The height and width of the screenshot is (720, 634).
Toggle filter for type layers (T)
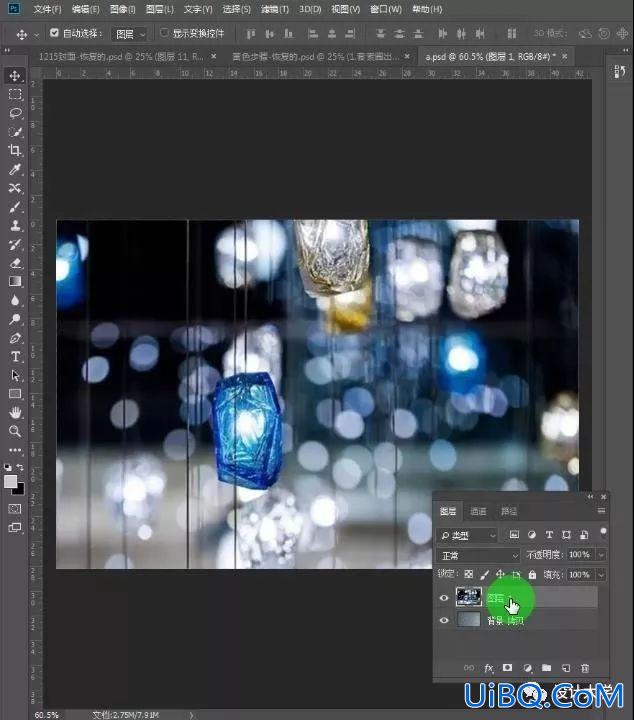click(x=549, y=534)
